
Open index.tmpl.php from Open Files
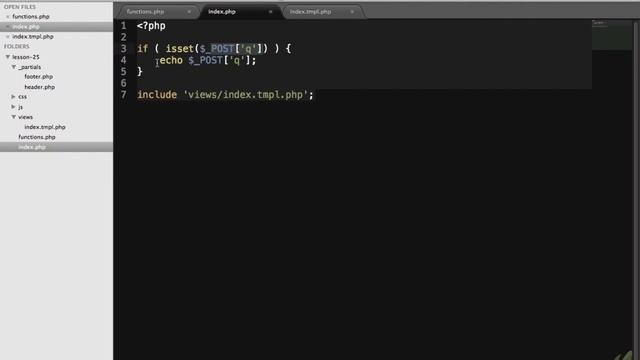click(x=33, y=37)
